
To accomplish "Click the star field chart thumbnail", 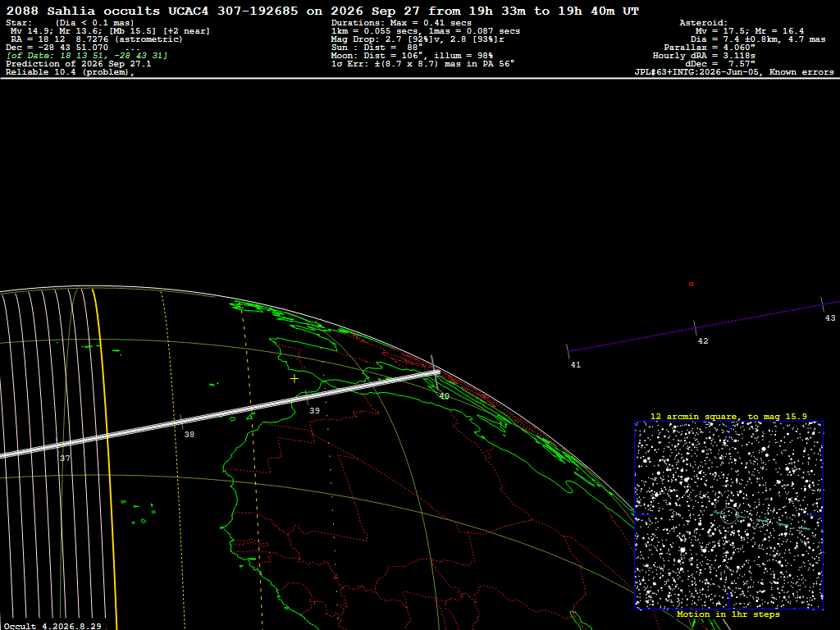I will pos(728,515).
